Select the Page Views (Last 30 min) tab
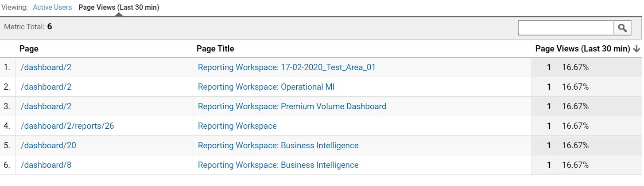This screenshot has width=644, height=186. point(119,8)
